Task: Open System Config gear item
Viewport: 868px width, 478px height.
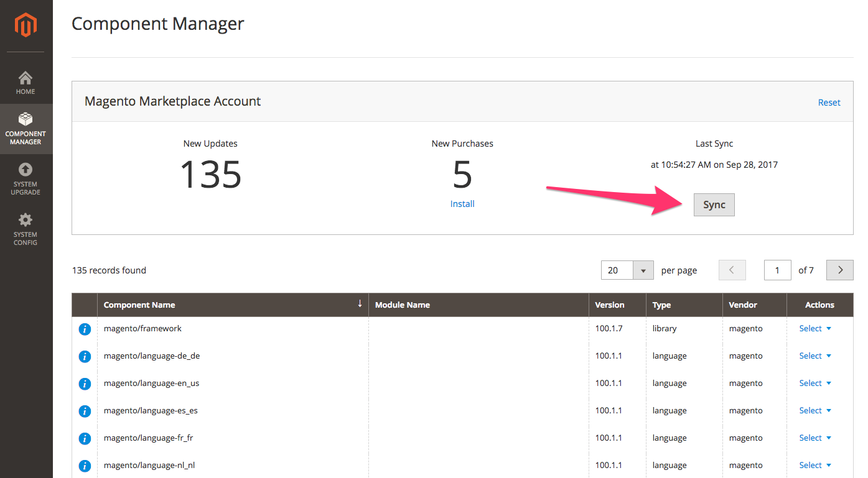Action: coord(26,229)
